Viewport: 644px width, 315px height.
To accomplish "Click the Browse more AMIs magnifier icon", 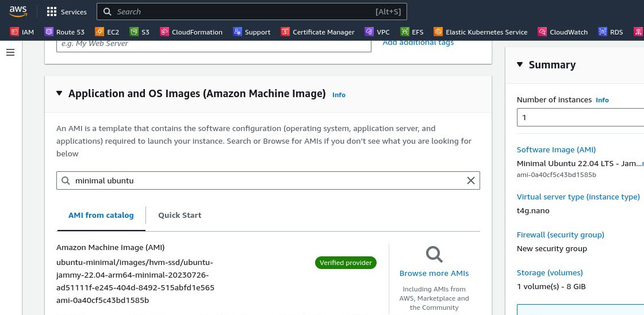I will click(434, 254).
